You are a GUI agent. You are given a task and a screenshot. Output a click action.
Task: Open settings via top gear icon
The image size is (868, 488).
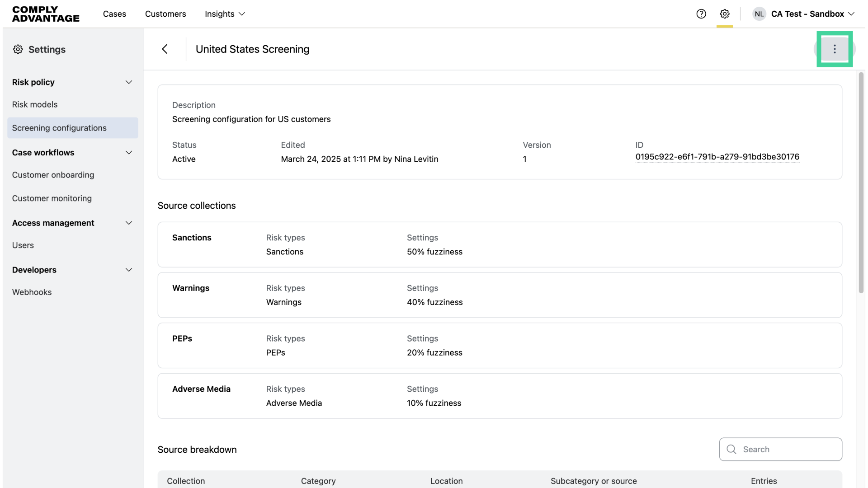(x=725, y=14)
